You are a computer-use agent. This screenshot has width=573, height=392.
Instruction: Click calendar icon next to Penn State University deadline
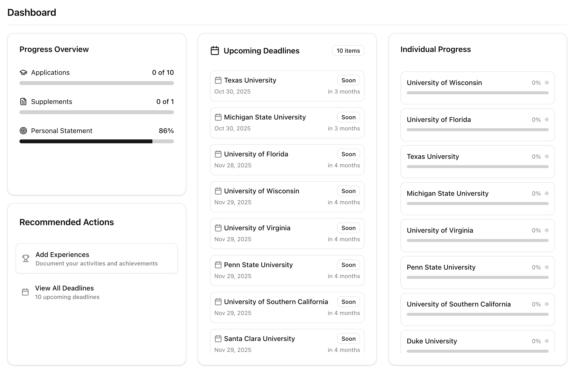click(218, 265)
